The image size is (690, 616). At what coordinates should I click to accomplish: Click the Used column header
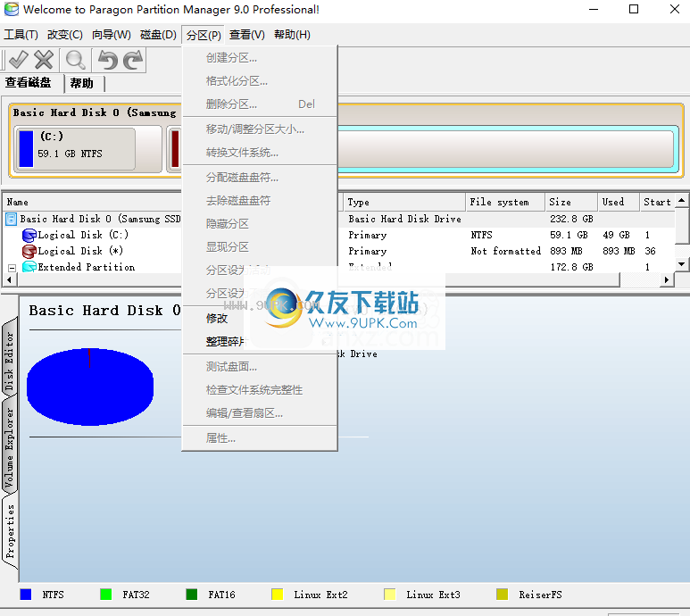[x=619, y=202]
